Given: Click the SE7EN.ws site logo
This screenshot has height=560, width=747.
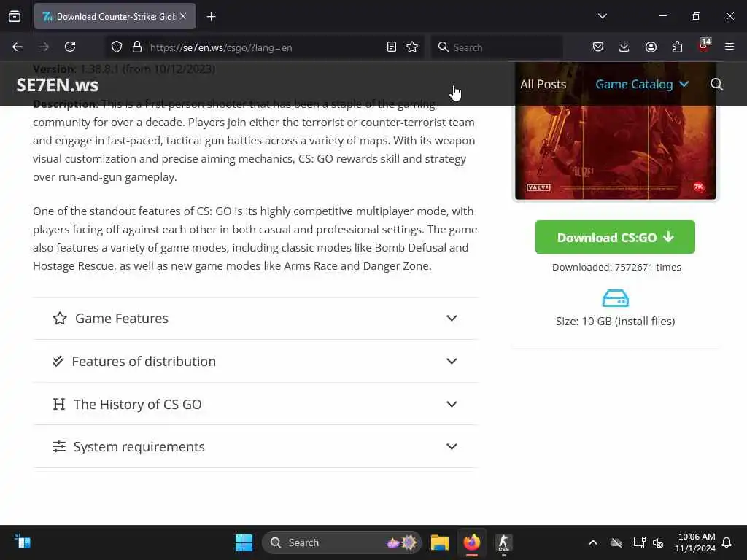Looking at the screenshot, I should click(57, 85).
